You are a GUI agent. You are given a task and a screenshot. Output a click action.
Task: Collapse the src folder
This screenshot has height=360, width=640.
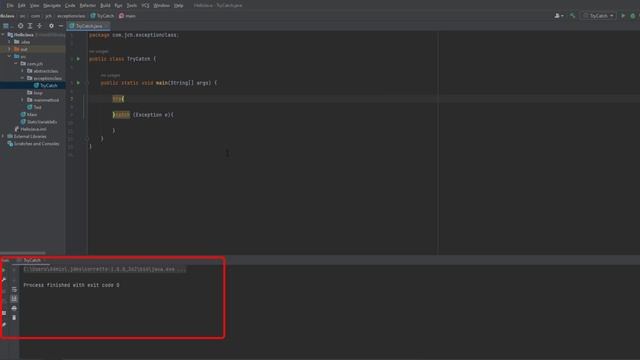[10, 56]
